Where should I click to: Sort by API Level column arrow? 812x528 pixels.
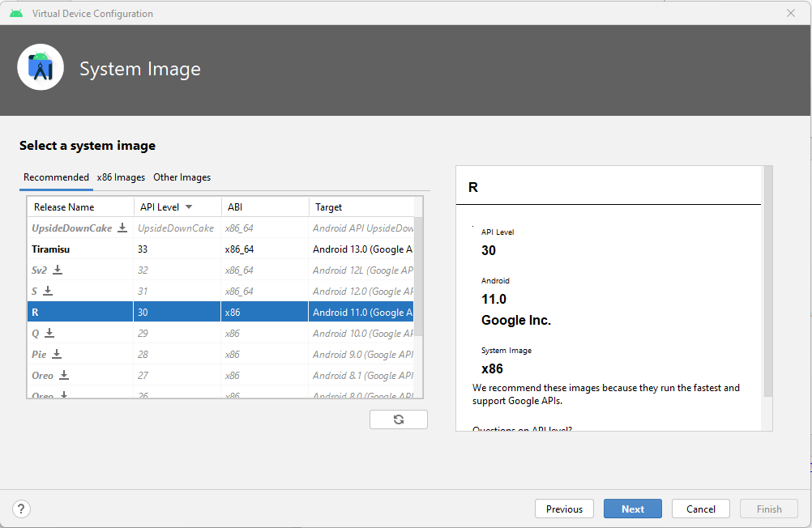point(189,207)
